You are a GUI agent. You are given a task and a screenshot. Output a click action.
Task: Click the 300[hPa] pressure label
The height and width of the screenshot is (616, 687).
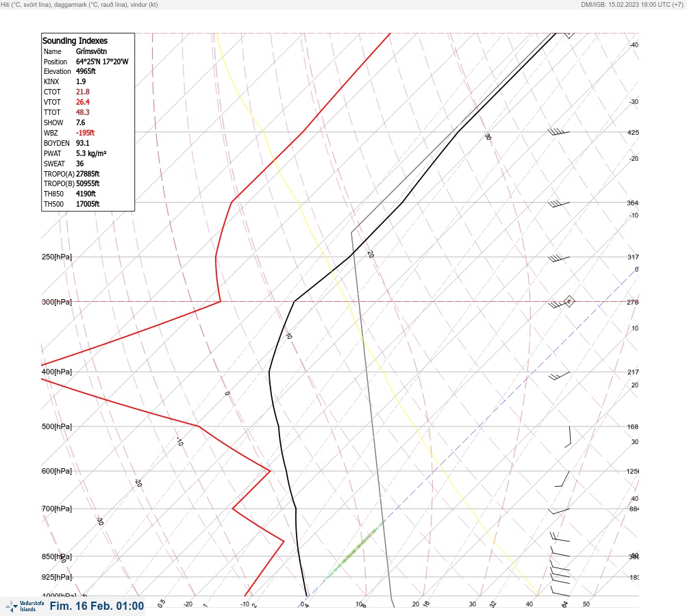click(x=57, y=302)
